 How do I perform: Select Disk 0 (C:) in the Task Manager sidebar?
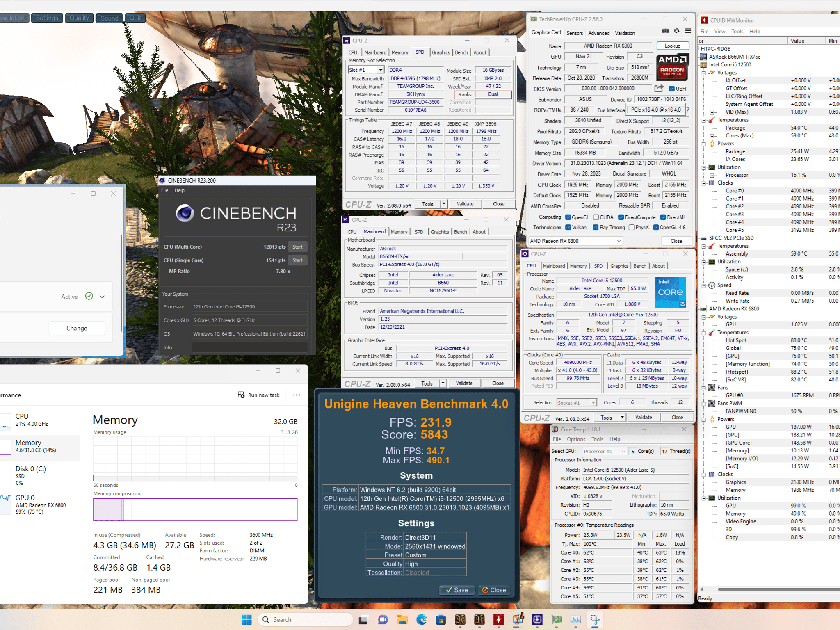(x=40, y=475)
